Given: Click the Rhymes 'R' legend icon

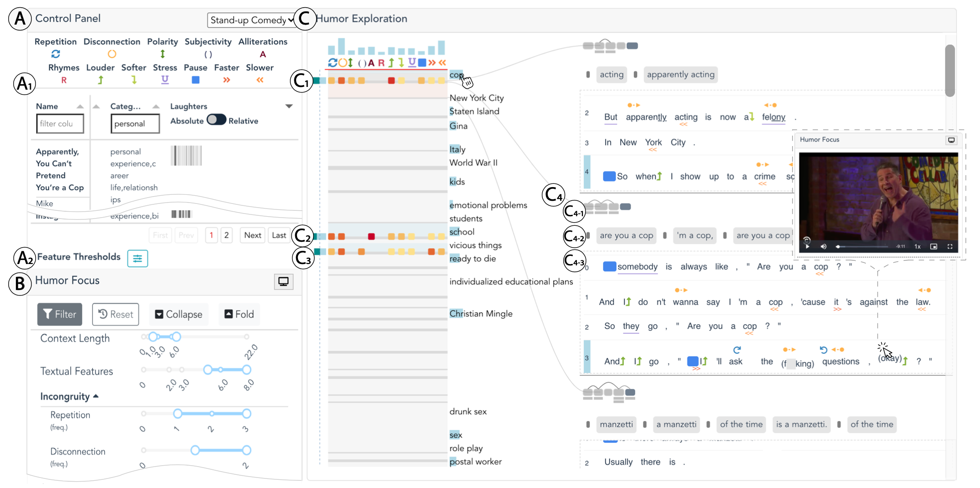Looking at the screenshot, I should click(64, 80).
